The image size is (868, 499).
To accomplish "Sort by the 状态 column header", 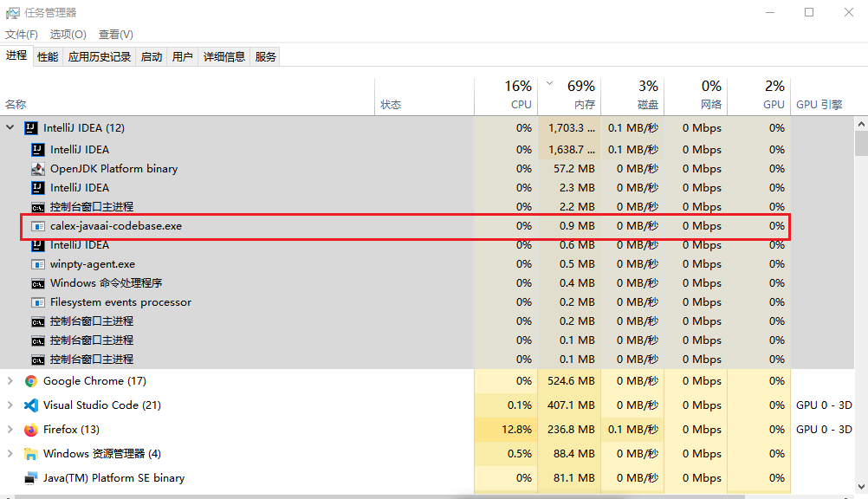I will 424,96.
